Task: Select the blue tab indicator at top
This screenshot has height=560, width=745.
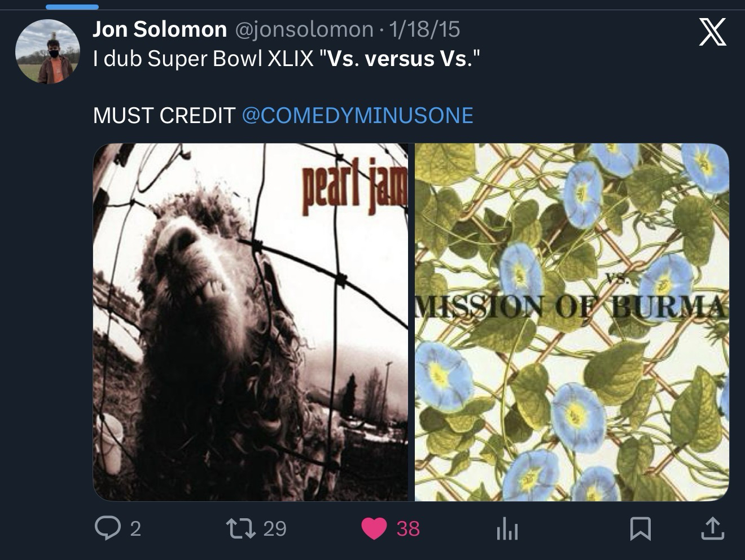Action: [72, 7]
